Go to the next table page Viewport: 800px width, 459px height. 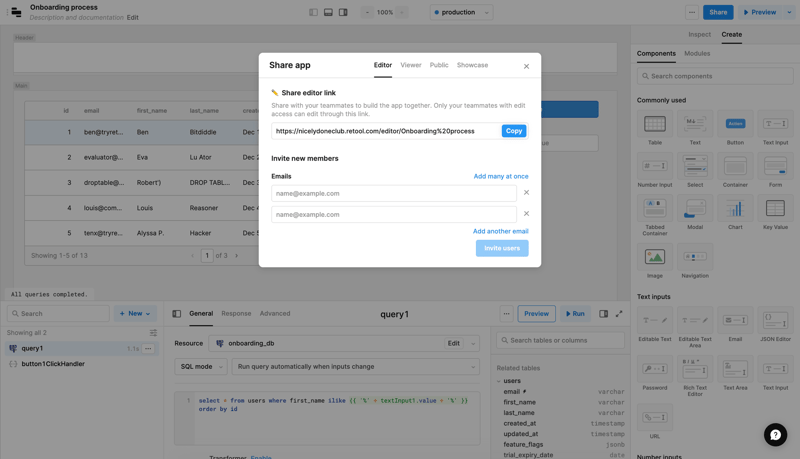(x=236, y=256)
